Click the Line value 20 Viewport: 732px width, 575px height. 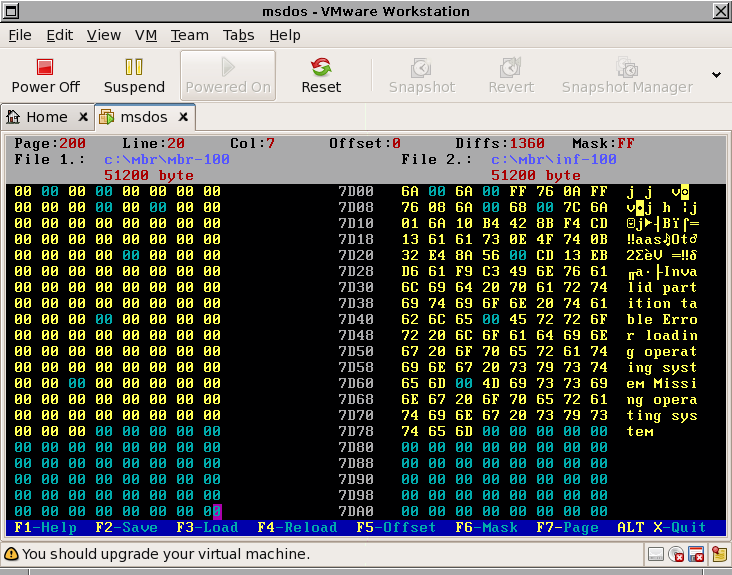pyautogui.click(x=176, y=143)
